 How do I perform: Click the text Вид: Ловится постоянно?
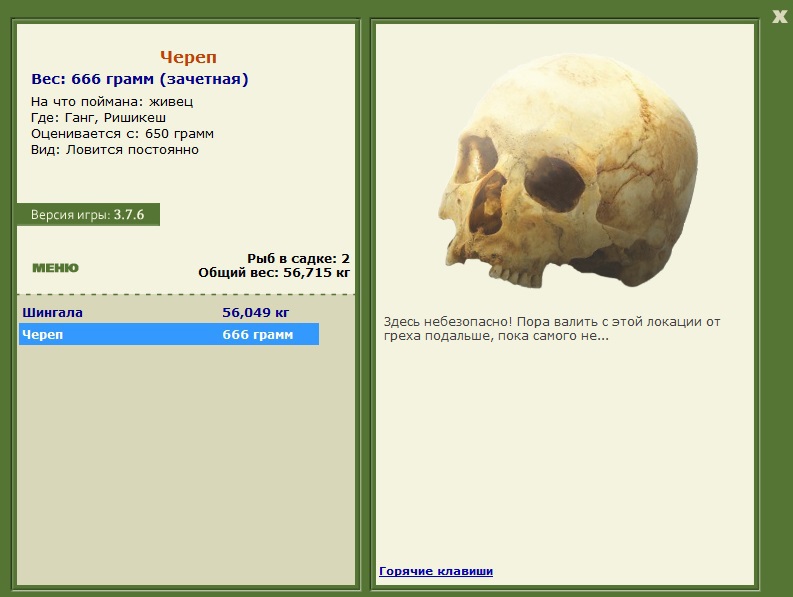tap(115, 150)
